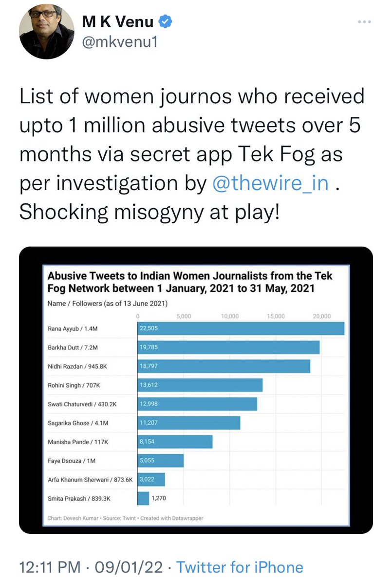This screenshot has height=585, width=392.
Task: Open the three-dot more options menu
Action: (364, 22)
